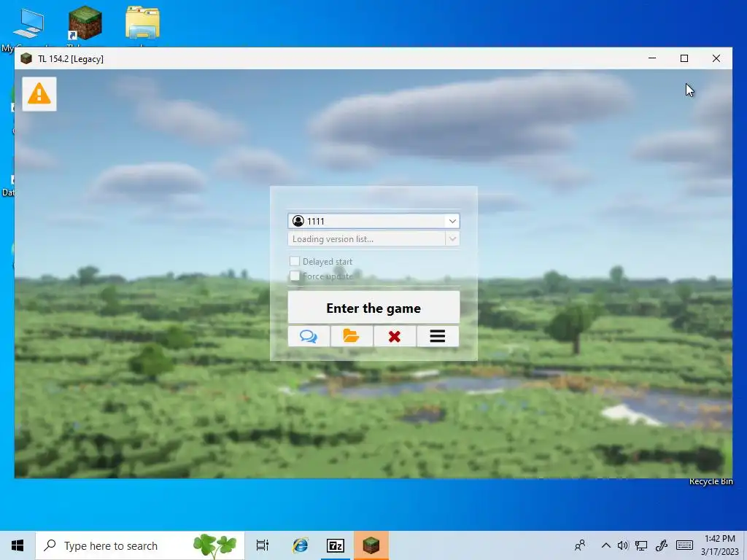The image size is (747, 560).
Task: Click the TL launcher taskbar button
Action: 371,545
